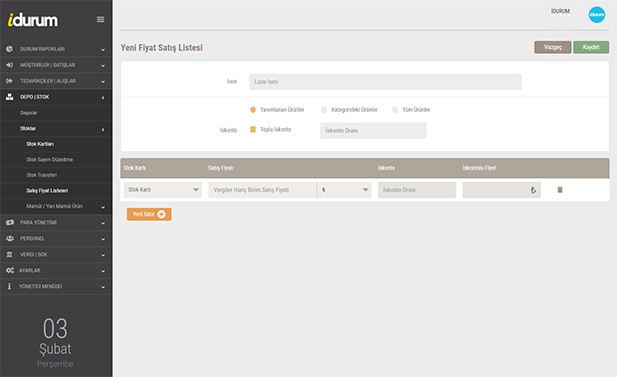Click the Yönetici Menüsü info icon
The height and width of the screenshot is (377, 617).
pyautogui.click(x=9, y=286)
